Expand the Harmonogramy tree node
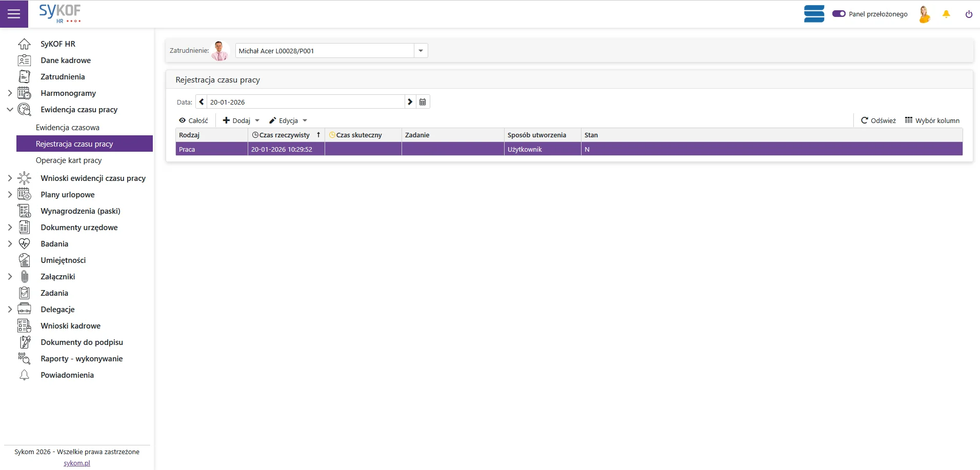Image resolution: width=980 pixels, height=470 pixels. [x=10, y=93]
